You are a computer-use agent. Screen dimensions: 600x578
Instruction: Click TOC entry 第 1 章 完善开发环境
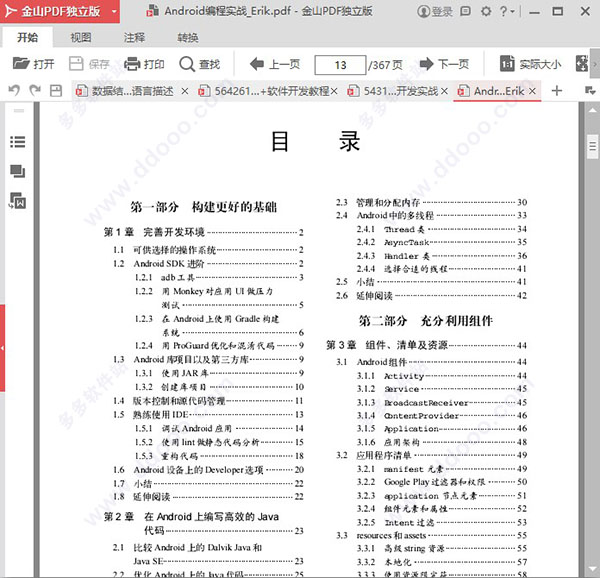click(x=204, y=232)
